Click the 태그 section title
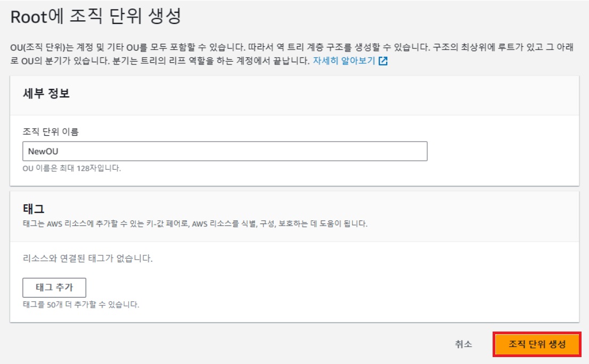 [34, 209]
